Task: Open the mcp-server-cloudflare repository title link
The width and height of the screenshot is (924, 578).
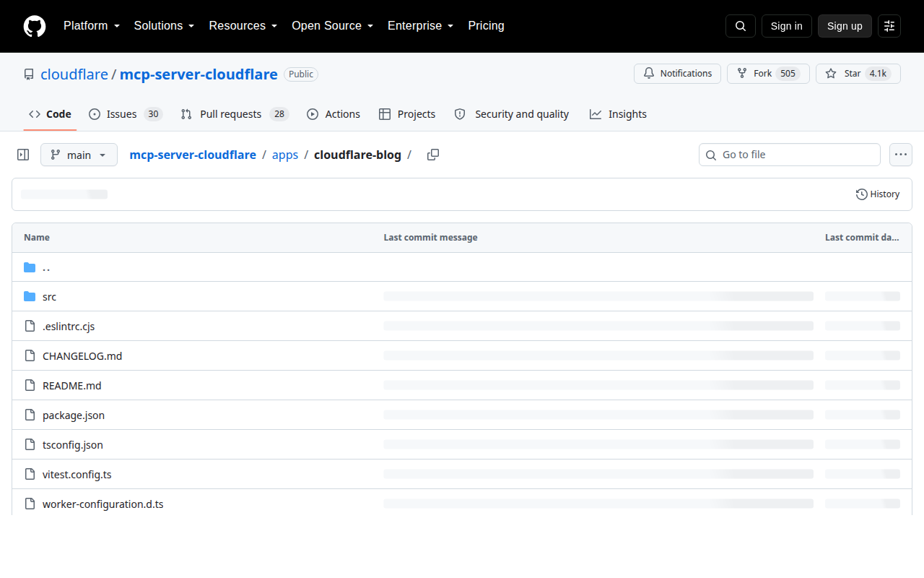Action: (x=199, y=74)
